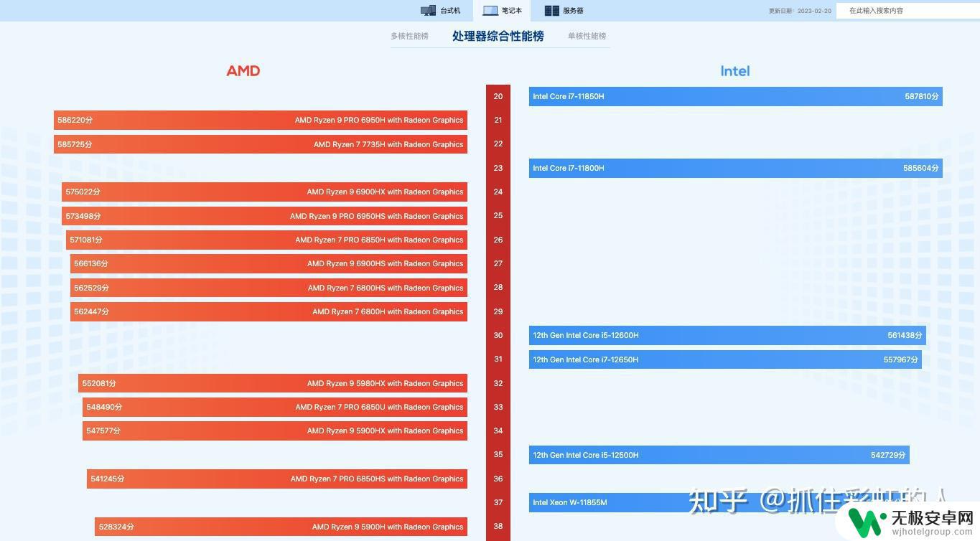Screen dimensions: 980x541
Task: Select the AMD Ryzen 7 PRO 6850H bar
Action: (x=266, y=240)
